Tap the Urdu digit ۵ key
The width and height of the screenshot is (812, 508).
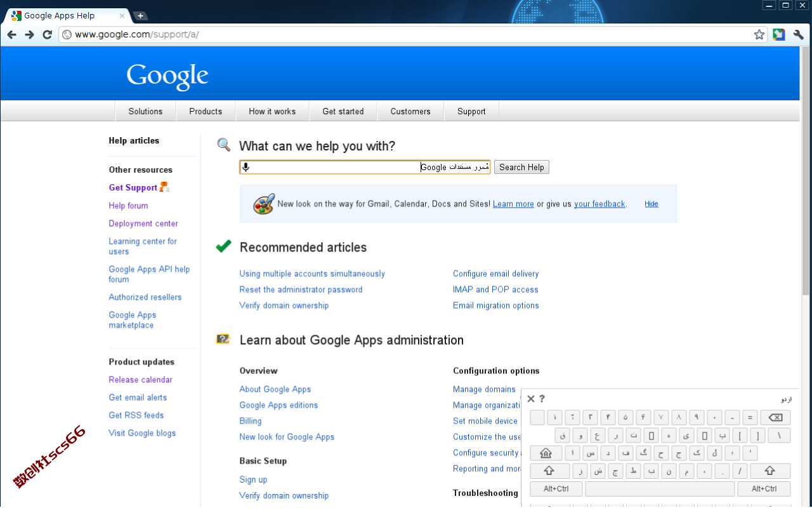[625, 417]
